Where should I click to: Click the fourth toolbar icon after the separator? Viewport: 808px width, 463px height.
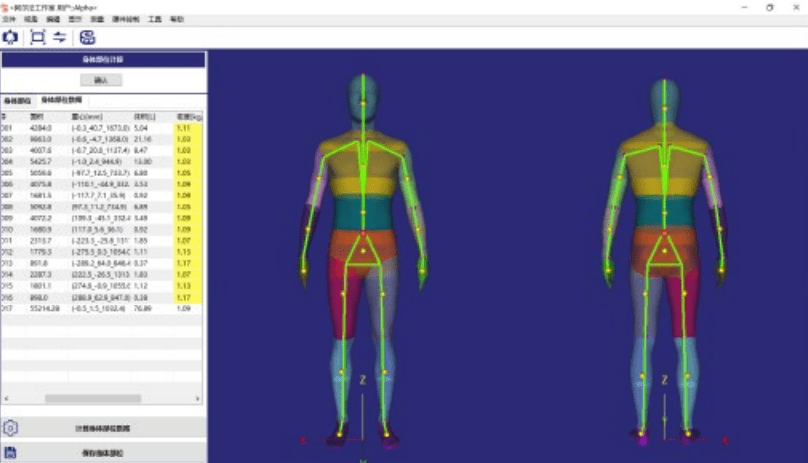[x=88, y=37]
